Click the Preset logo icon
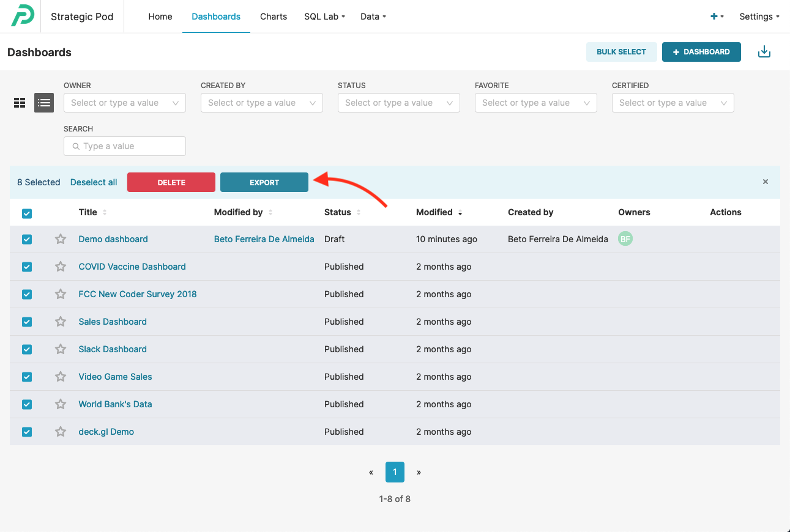 point(23,17)
